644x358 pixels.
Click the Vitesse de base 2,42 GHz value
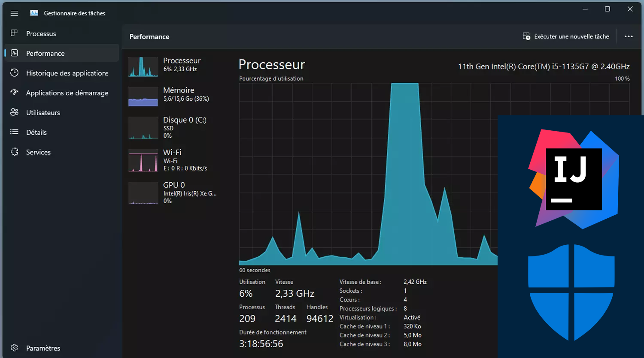click(x=415, y=282)
